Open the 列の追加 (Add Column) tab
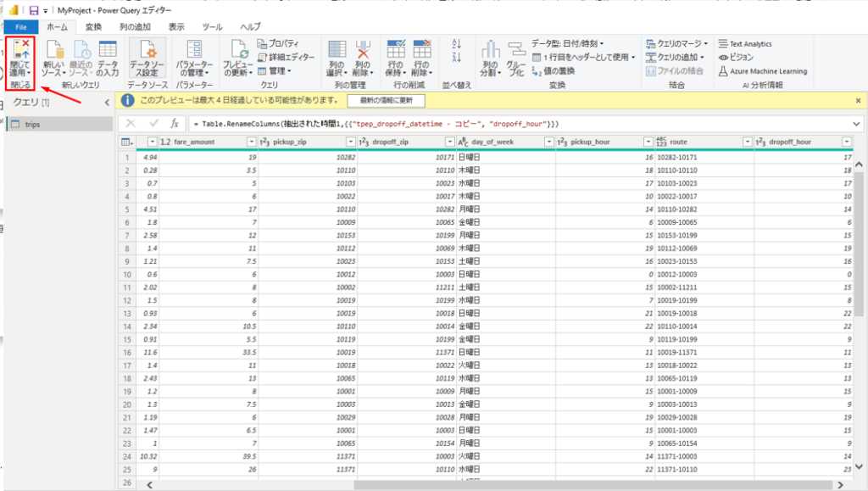868x491 pixels. pos(135,27)
